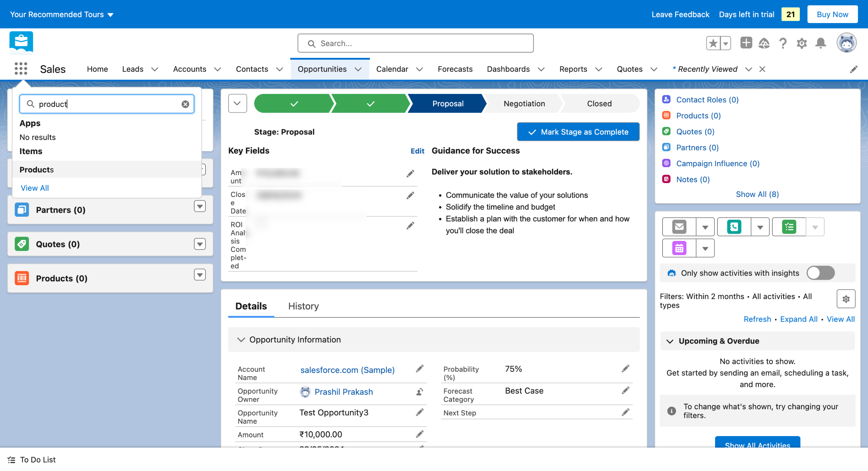Open the App Launcher grid icon
Screen dimensions: 868x471
[21, 69]
